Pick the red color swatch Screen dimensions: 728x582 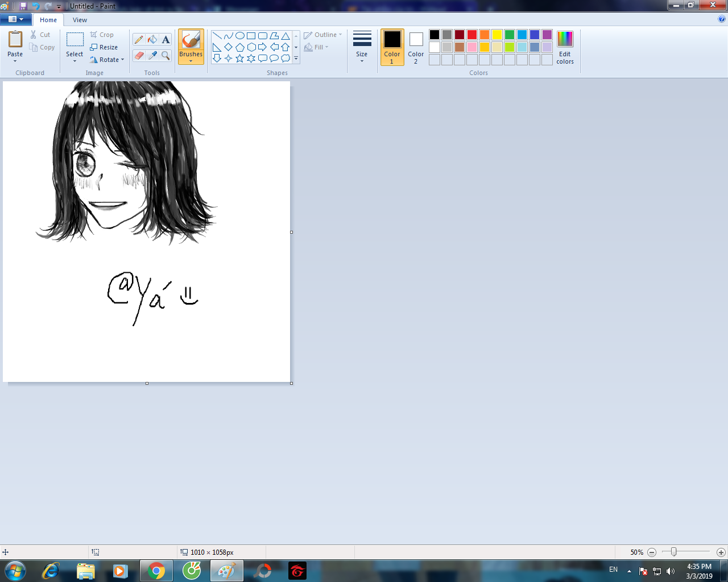[x=471, y=35]
